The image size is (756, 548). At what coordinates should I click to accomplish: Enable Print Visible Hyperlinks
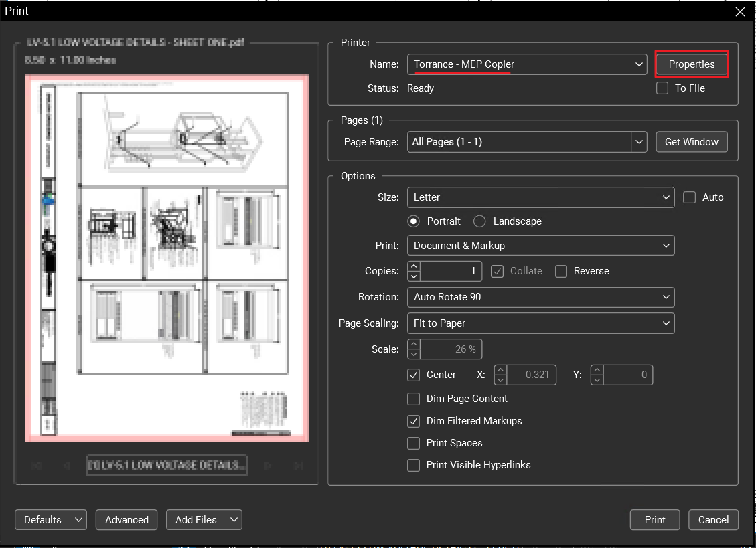point(414,465)
